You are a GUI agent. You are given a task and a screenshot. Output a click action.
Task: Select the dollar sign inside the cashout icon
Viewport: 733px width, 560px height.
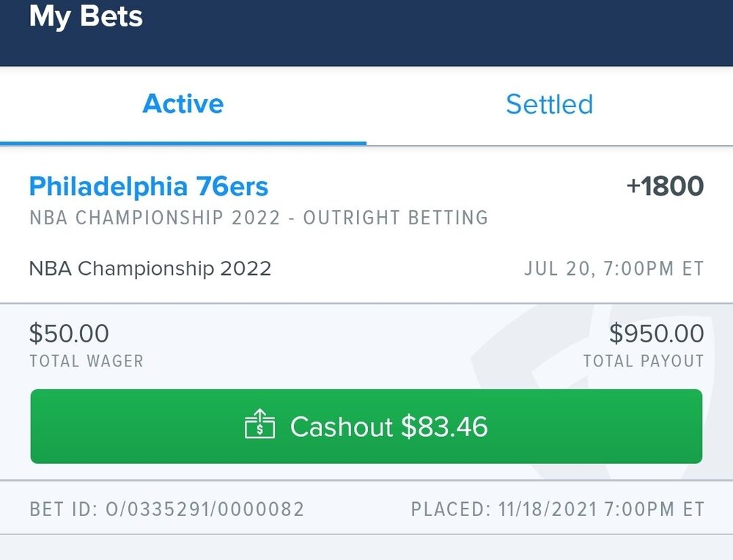pyautogui.click(x=262, y=430)
